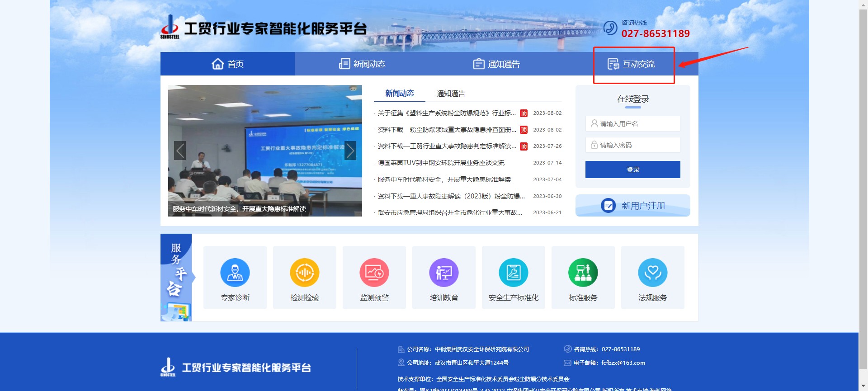This screenshot has height=391, width=868.
Task: Open news 服务中车时代新材安全，开展重大隐患标准解读 in list
Action: pyautogui.click(x=444, y=179)
